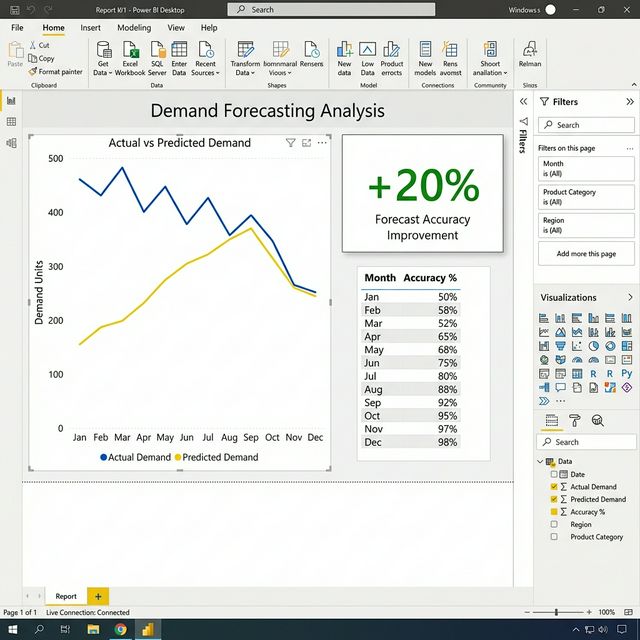
Task: Select the Python visual icon
Action: pyautogui.click(x=626, y=373)
